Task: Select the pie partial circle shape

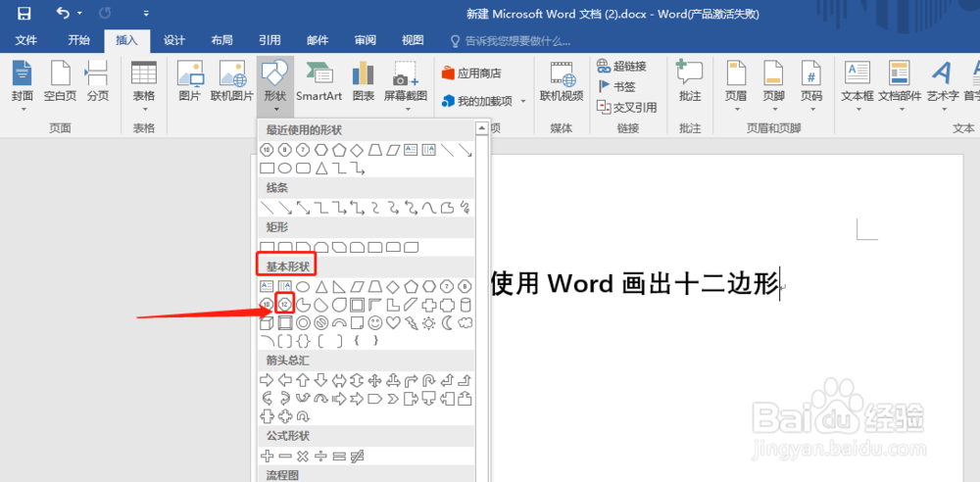Action: coord(303,305)
